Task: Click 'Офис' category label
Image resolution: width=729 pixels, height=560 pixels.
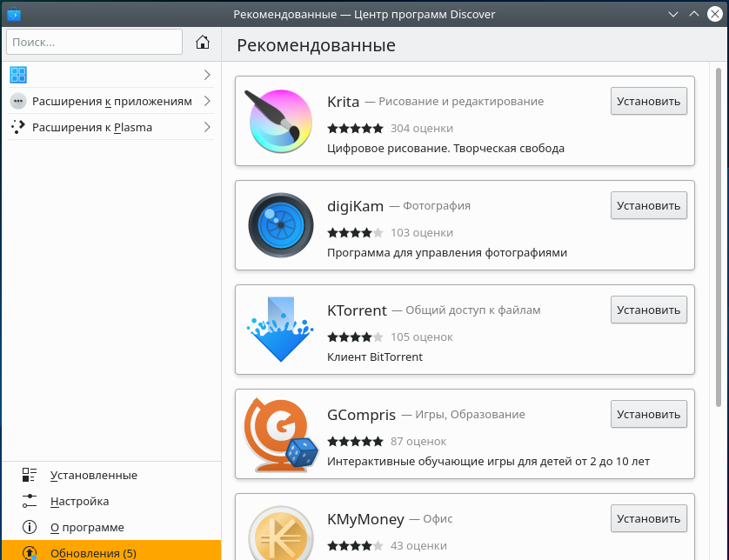Action: (x=438, y=518)
